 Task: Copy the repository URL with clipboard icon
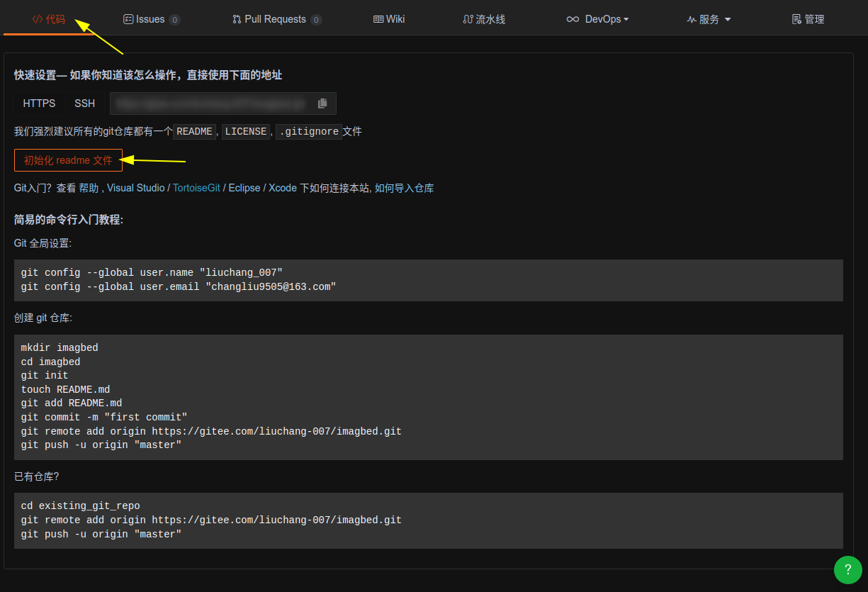[x=322, y=104]
